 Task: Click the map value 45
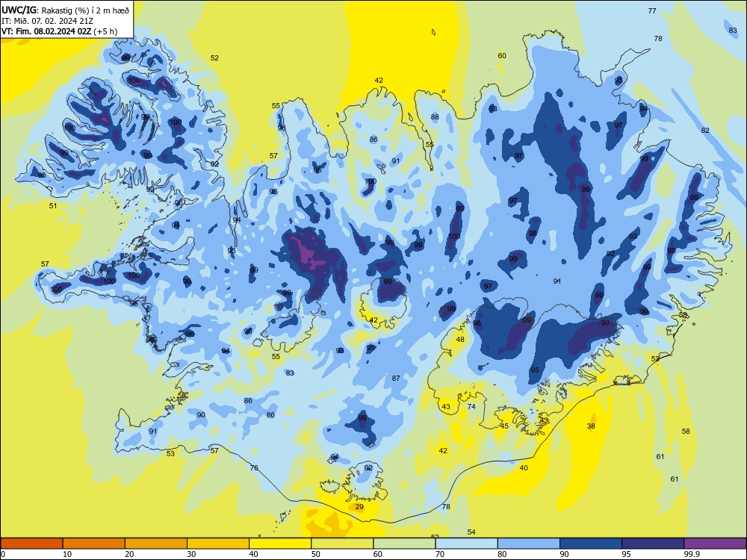click(x=504, y=426)
